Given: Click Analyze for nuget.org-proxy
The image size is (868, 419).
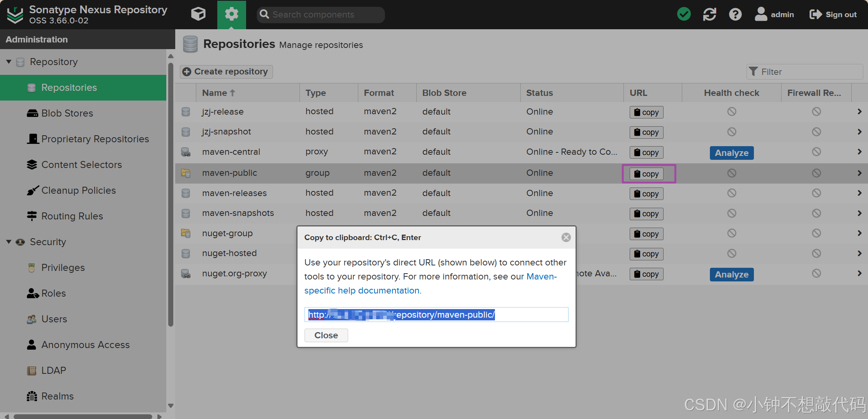Looking at the screenshot, I should [731, 274].
